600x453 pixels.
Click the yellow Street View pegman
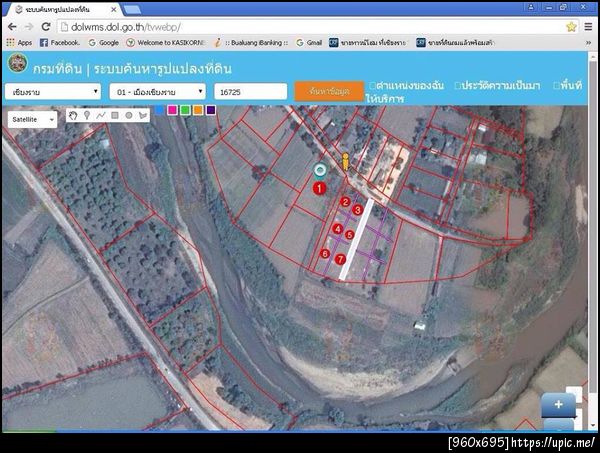click(x=346, y=161)
